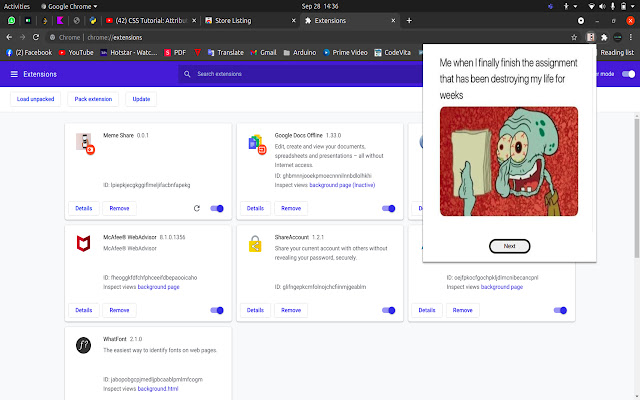Click the chrome://extensions address bar

click(x=306, y=37)
